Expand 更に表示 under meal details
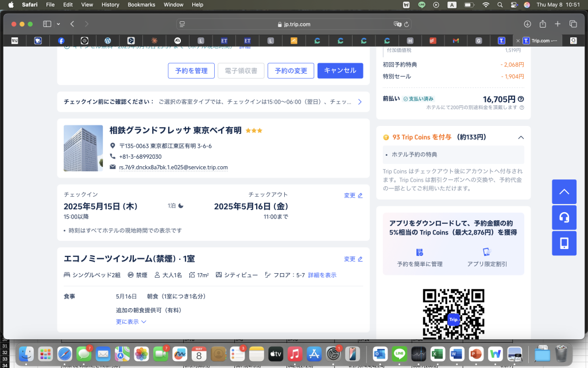 pyautogui.click(x=131, y=322)
